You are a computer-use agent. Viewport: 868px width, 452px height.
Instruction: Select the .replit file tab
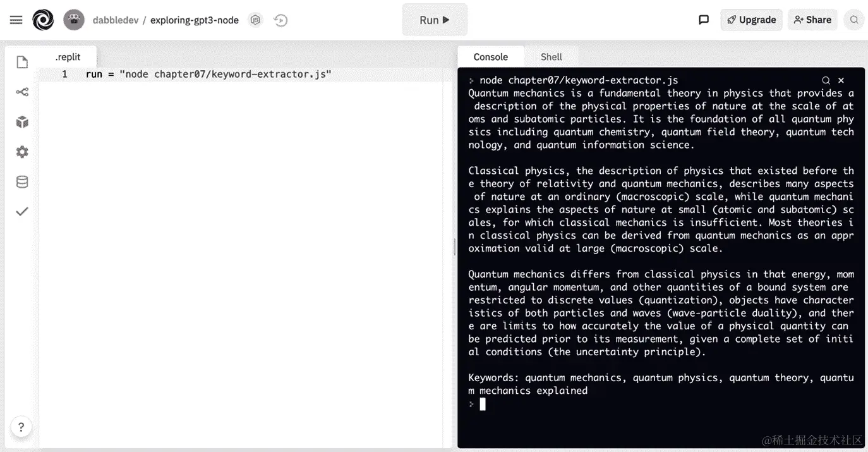point(68,56)
